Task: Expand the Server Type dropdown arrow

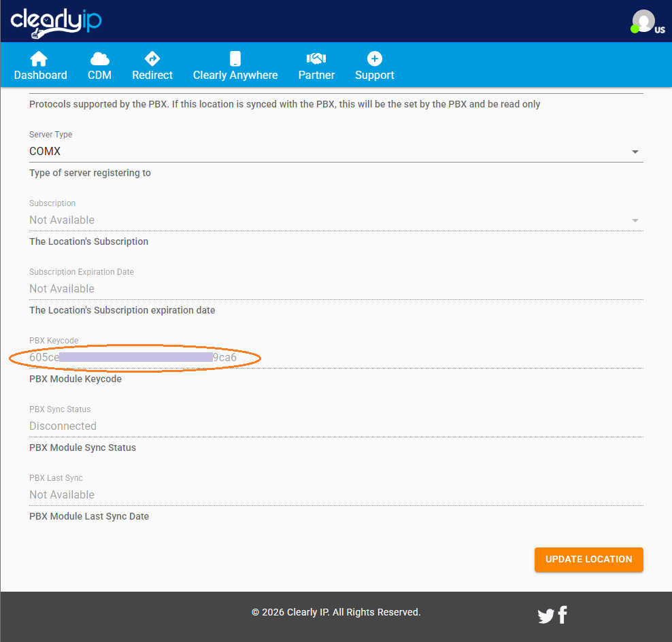Action: [635, 152]
